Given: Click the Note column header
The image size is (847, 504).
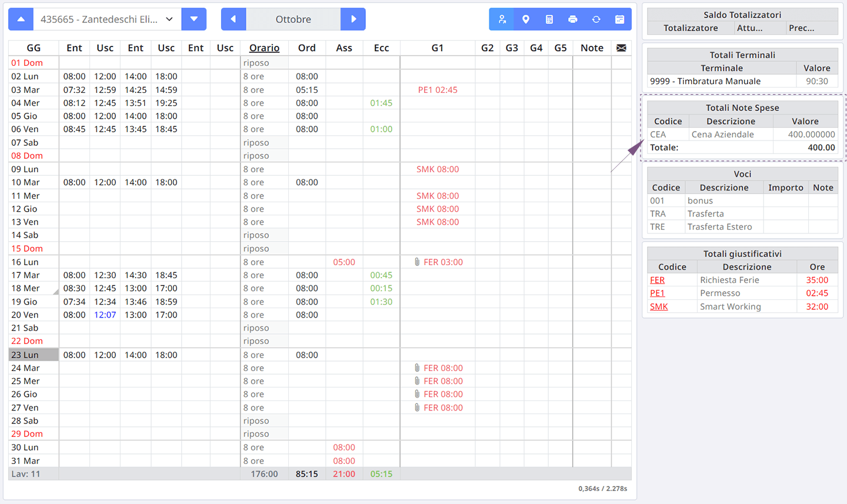Looking at the screenshot, I should click(x=592, y=48).
